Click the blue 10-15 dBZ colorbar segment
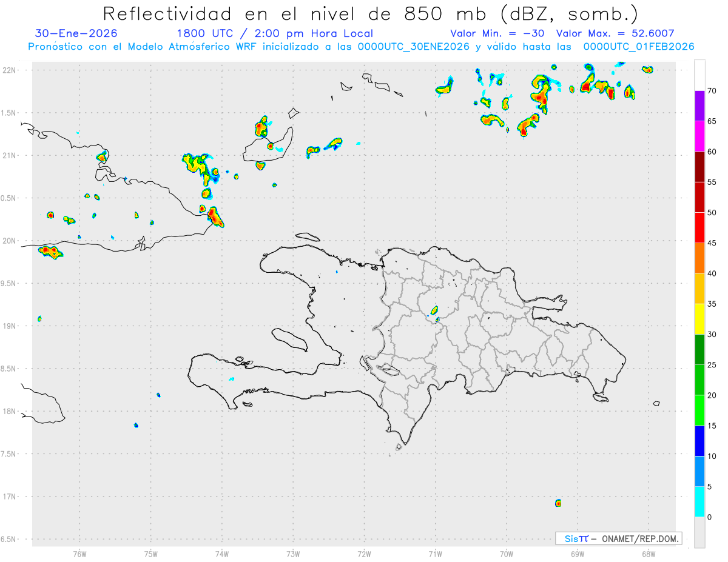 699,441
